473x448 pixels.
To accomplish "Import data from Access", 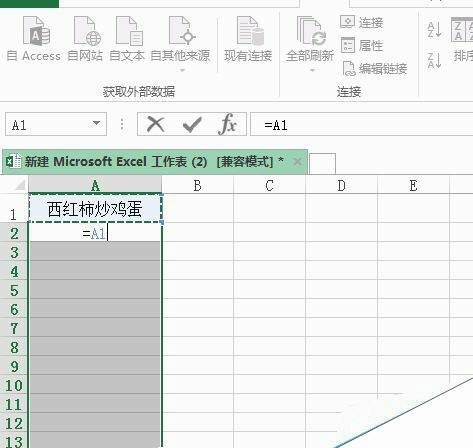I will [x=34, y=39].
